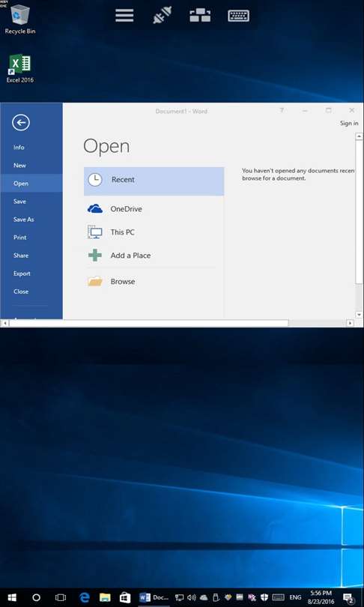Click the Windows Defender shield tray icon

[264, 598]
